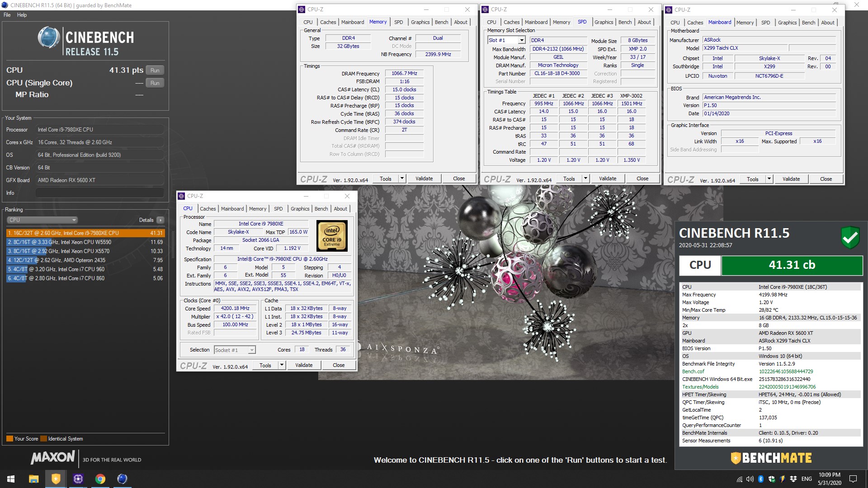Open the Action Center notification icon
The height and width of the screenshot is (488, 868).
point(853,479)
